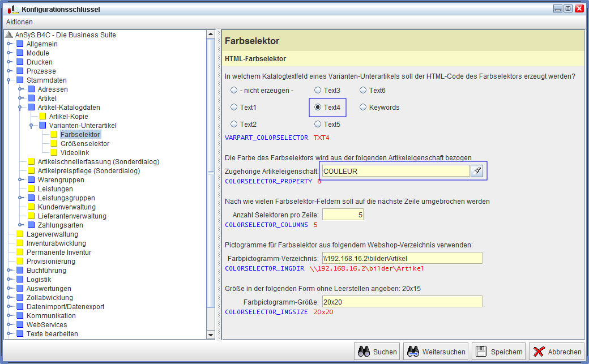This screenshot has height=364, width=589.
Task: Collapse the Stammdaten tree node
Action: (x=9, y=80)
